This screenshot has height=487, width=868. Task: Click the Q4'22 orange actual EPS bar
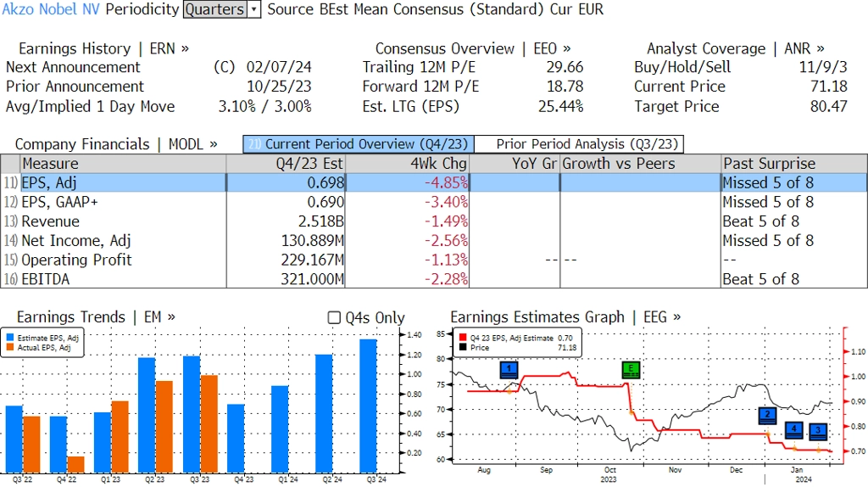pyautogui.click(x=75, y=464)
